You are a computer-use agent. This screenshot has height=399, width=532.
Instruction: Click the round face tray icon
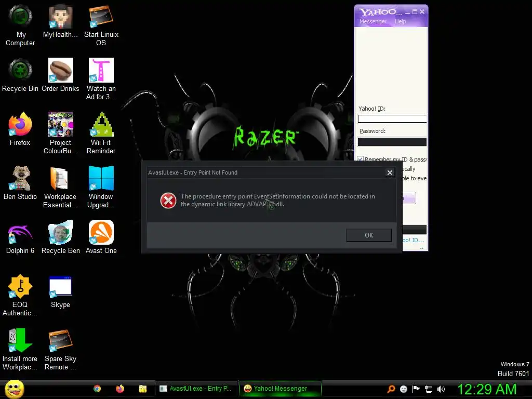tap(403, 389)
